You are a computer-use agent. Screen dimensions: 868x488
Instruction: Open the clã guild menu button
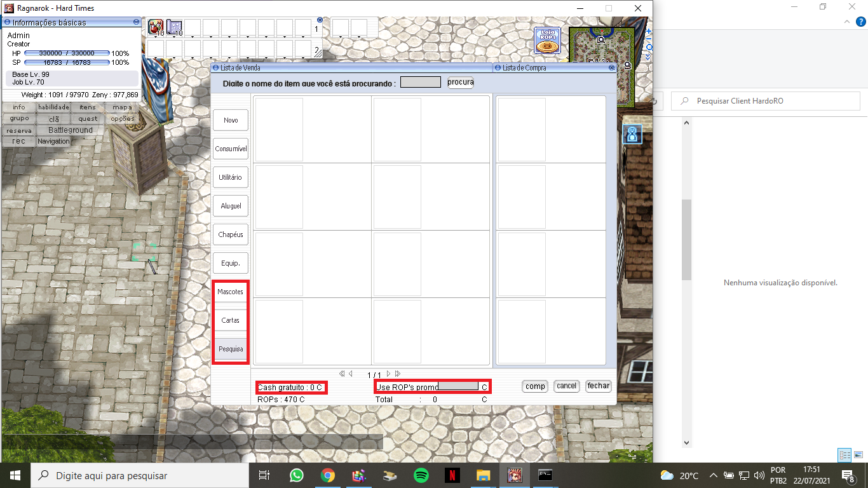[53, 119]
